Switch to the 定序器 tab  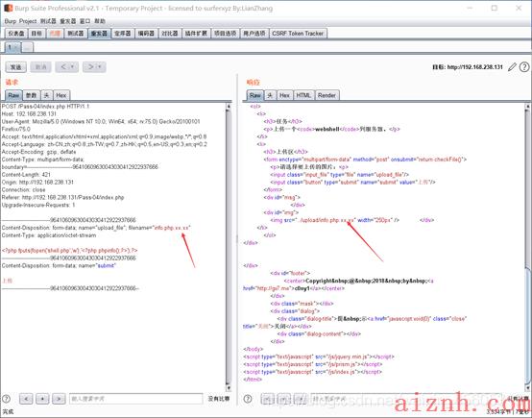click(x=123, y=34)
